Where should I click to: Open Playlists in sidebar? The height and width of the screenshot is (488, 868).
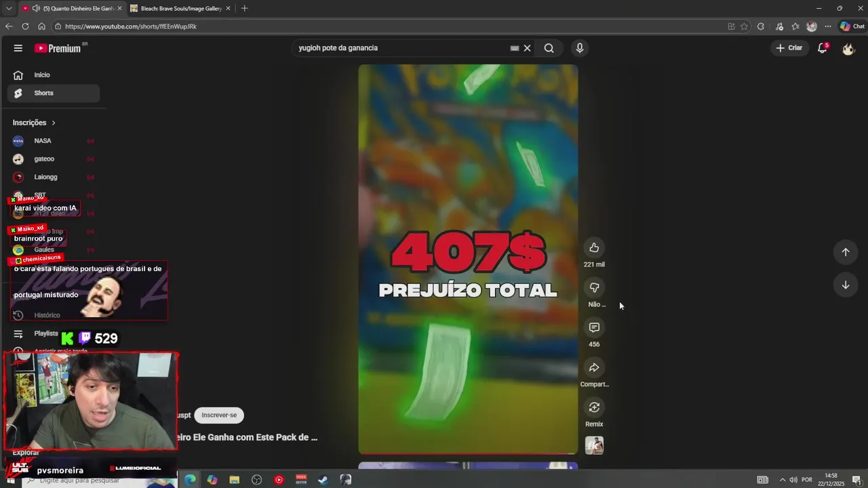tap(46, 333)
